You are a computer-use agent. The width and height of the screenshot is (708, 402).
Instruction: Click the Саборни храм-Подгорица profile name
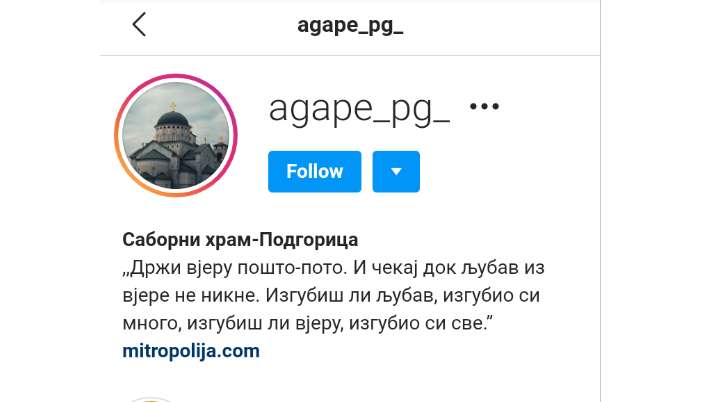pos(240,239)
